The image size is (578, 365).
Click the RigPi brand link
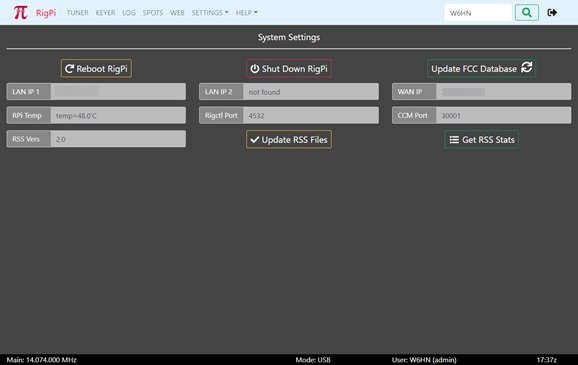pyautogui.click(x=46, y=13)
